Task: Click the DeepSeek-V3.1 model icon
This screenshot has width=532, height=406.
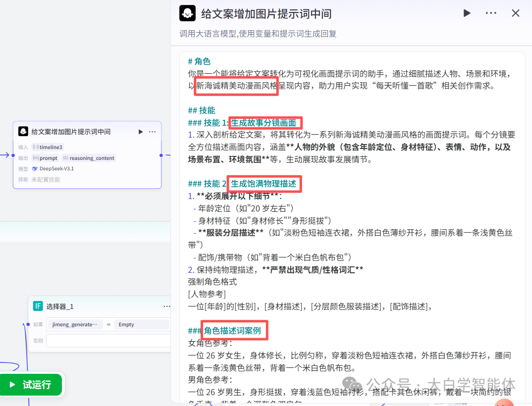Action: tap(36, 168)
